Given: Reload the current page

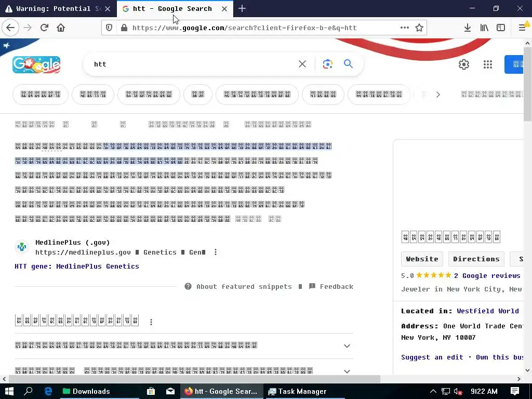Looking at the screenshot, I should pos(44,28).
